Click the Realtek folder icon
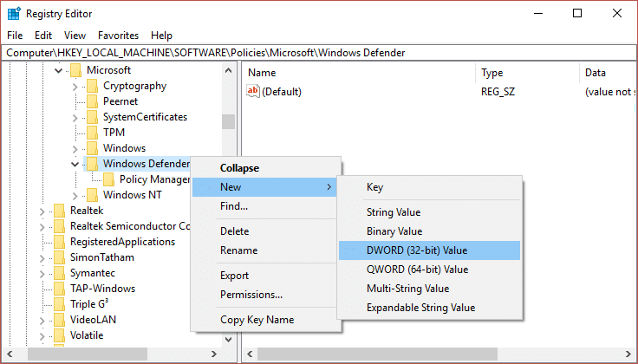 click(x=59, y=211)
